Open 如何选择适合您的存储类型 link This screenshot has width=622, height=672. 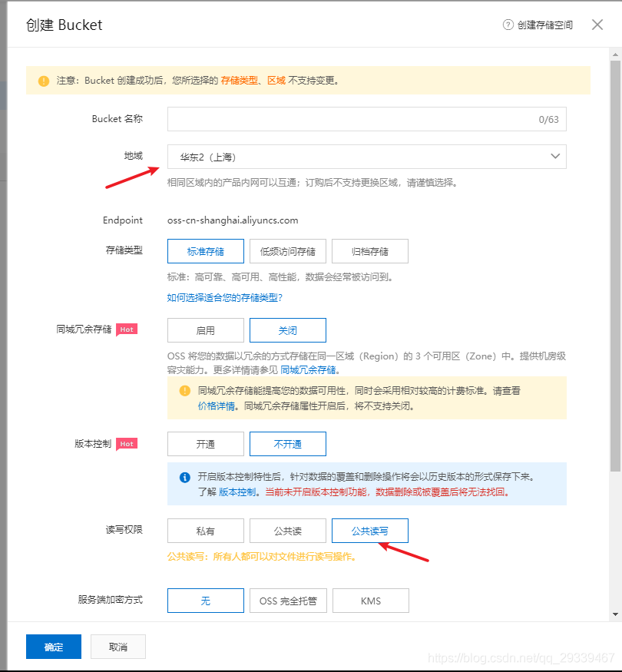coord(225,297)
